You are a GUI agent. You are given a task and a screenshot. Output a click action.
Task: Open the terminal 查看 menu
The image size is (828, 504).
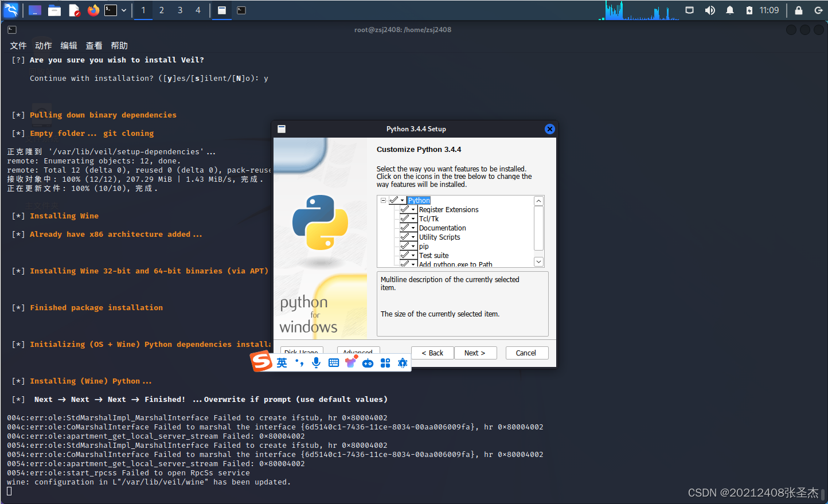94,46
